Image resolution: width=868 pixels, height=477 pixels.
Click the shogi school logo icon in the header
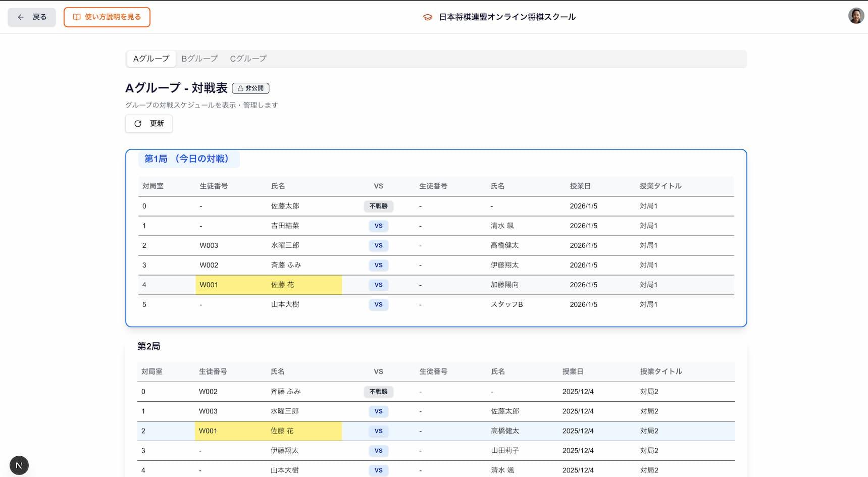coord(427,17)
